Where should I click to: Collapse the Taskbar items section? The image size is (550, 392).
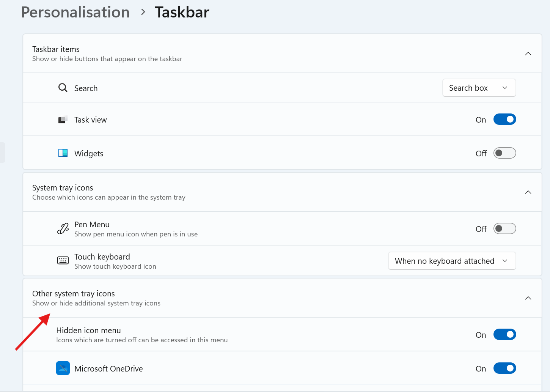[528, 54]
